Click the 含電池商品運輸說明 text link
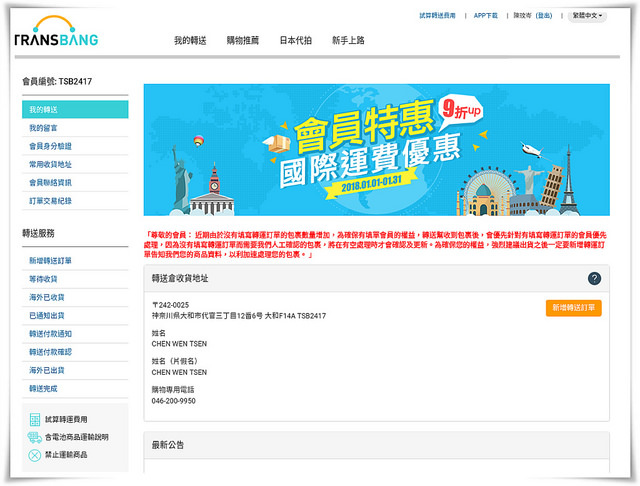Viewport: 640px width, 486px height. click(77, 437)
